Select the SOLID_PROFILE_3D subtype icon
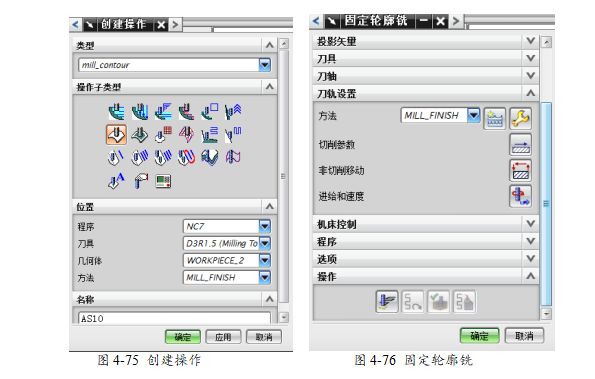Viewport: 595px width, 379px height. tap(209, 157)
